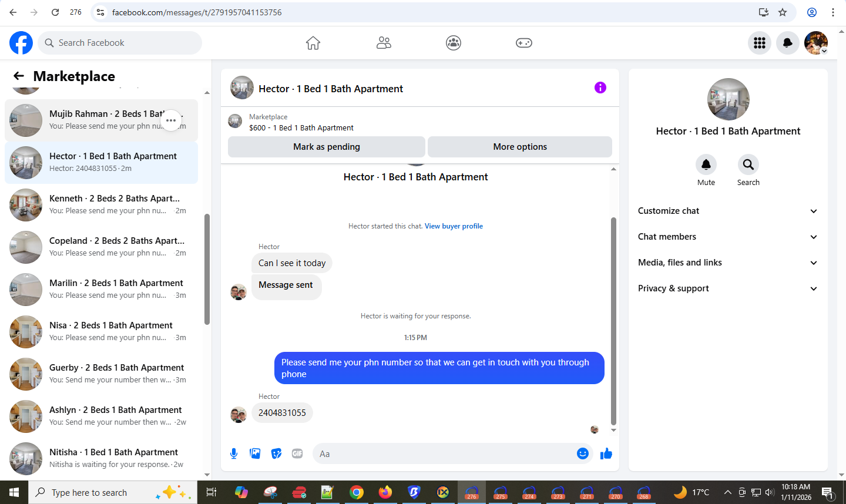The width and height of the screenshot is (846, 504).
Task: Go back from Marketplace with arrow
Action: (19, 76)
